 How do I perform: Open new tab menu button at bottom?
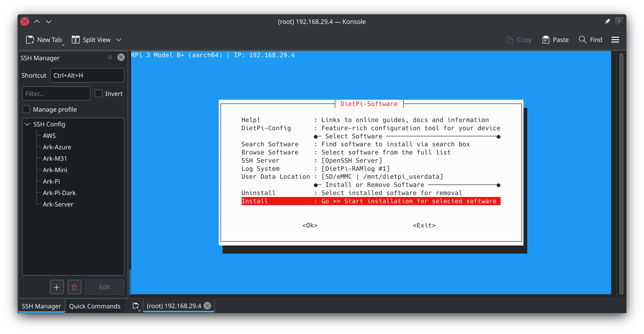[x=136, y=306]
